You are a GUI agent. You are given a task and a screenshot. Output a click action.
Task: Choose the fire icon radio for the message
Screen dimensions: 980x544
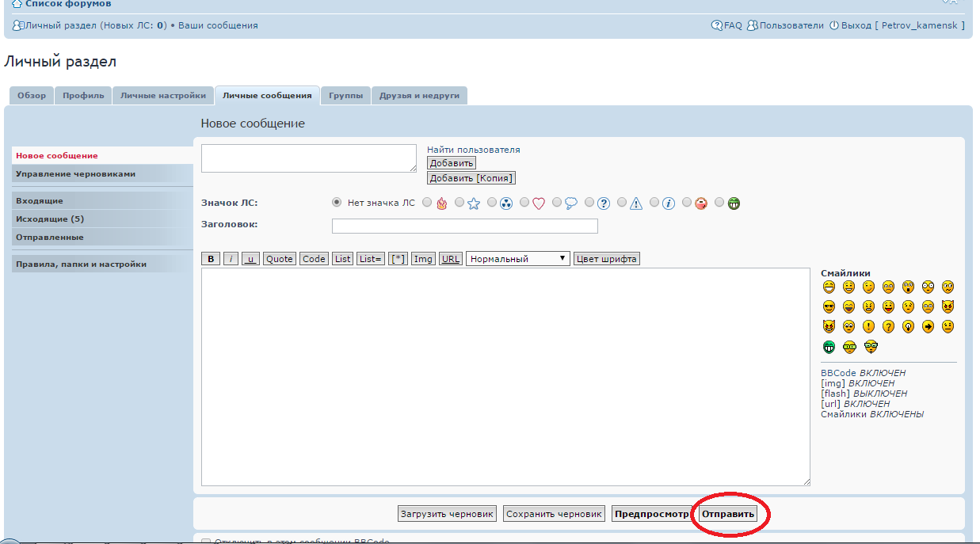coord(427,203)
